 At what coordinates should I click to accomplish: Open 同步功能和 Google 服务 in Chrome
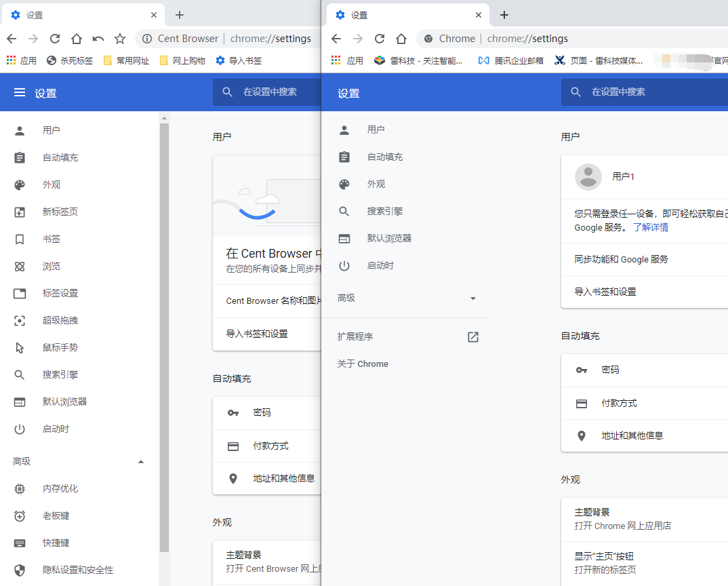645,259
